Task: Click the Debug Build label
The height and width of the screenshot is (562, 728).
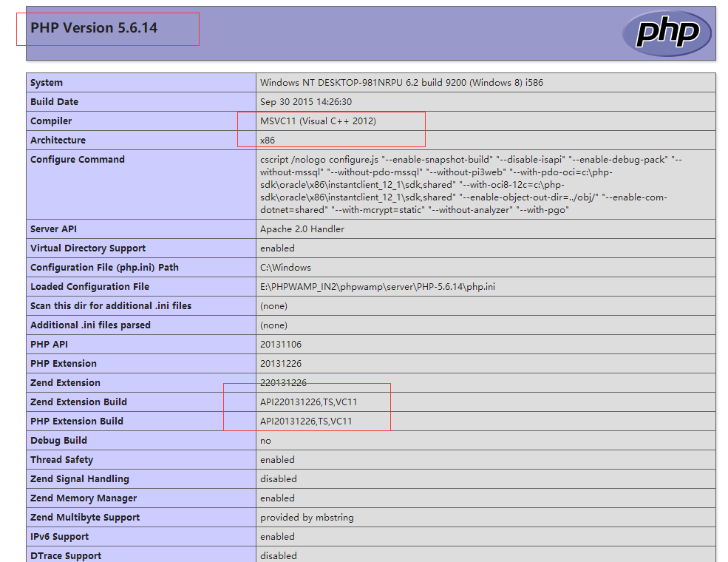Action: coord(58,440)
